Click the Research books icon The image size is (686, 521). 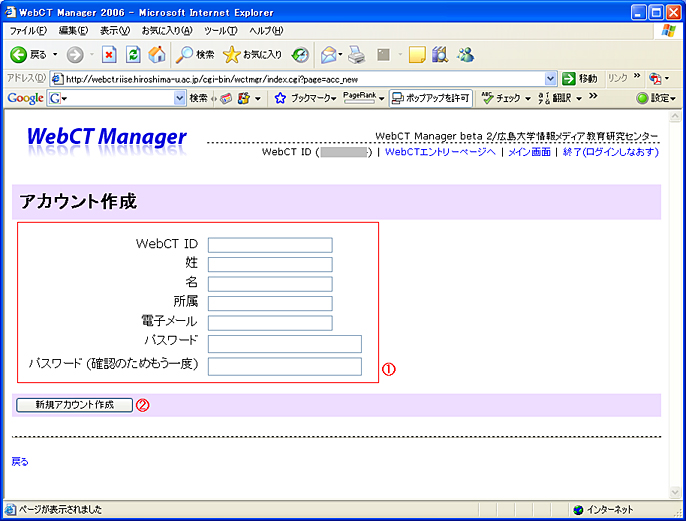click(x=440, y=55)
